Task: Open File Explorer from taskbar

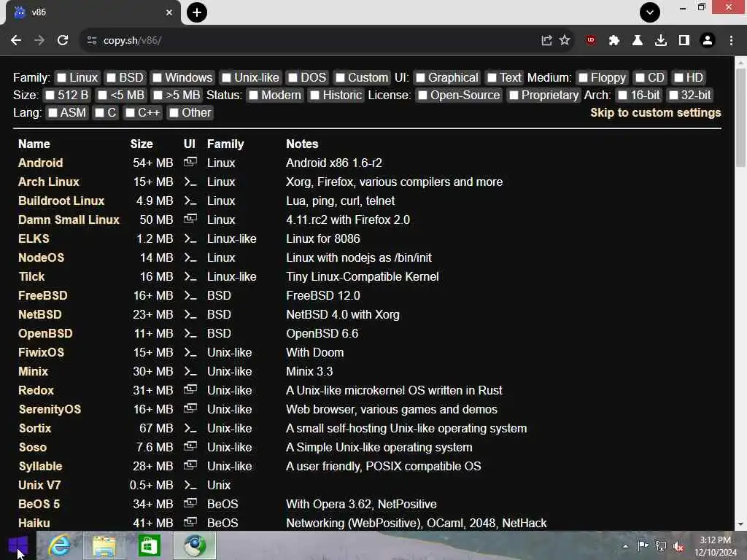Action: click(104, 545)
